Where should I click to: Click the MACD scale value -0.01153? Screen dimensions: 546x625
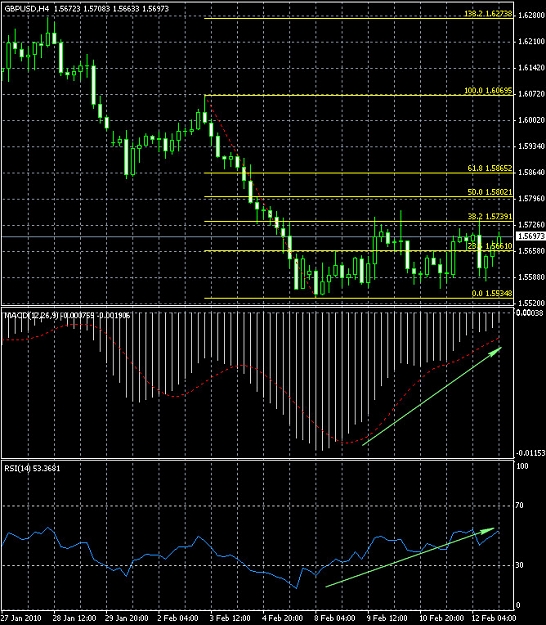[x=530, y=453]
